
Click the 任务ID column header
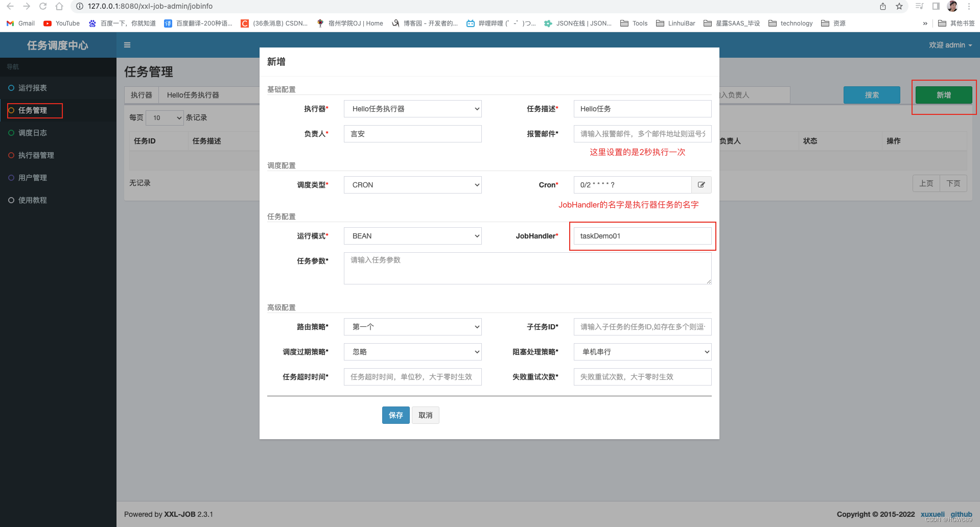coord(145,141)
